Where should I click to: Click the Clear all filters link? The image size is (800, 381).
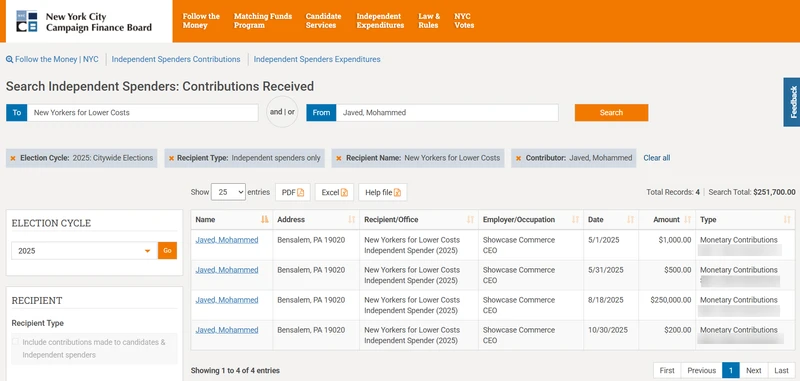pyautogui.click(x=657, y=158)
